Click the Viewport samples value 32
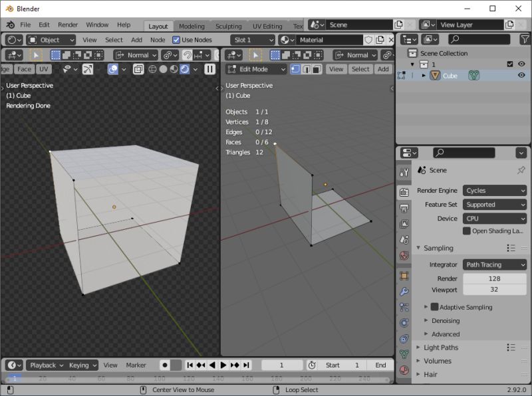The image size is (532, 396). [495, 290]
